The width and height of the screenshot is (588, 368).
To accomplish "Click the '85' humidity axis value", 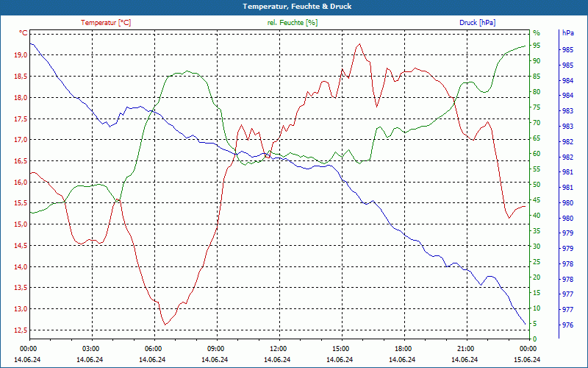I will [x=537, y=77].
